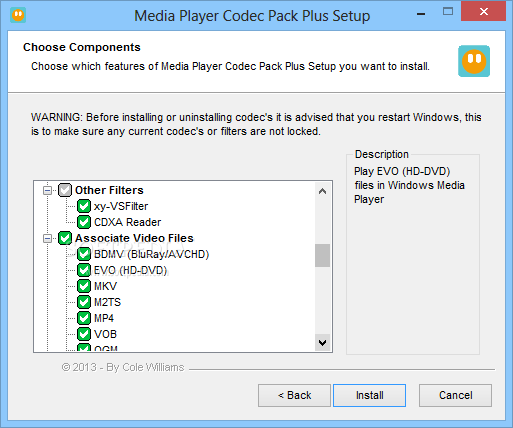Select the xy-VSFilter tree item label
Image resolution: width=513 pixels, height=428 pixels.
point(121,206)
